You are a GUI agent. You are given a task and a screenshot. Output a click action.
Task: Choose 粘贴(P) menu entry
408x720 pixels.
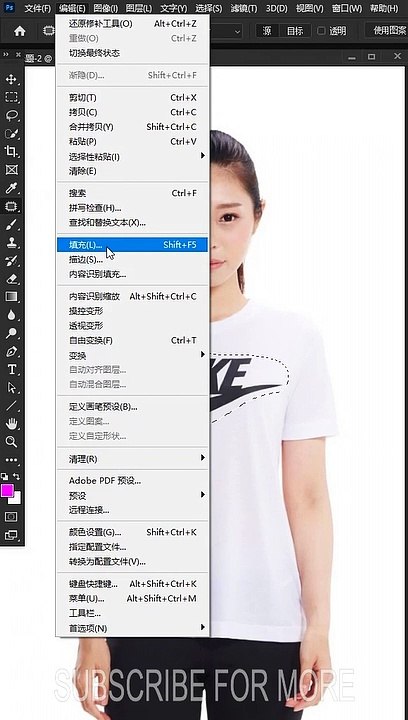coord(132,141)
